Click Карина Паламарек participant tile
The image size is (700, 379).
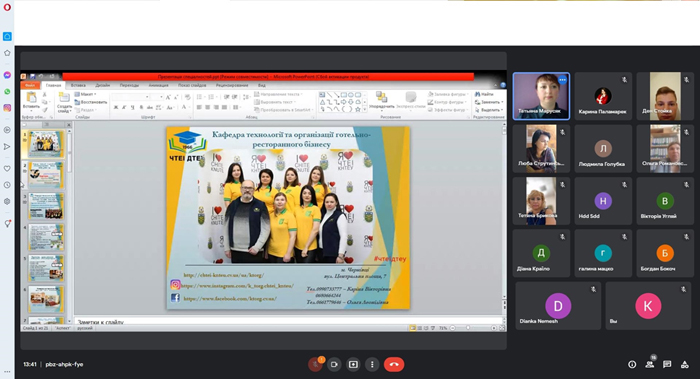[x=603, y=96]
